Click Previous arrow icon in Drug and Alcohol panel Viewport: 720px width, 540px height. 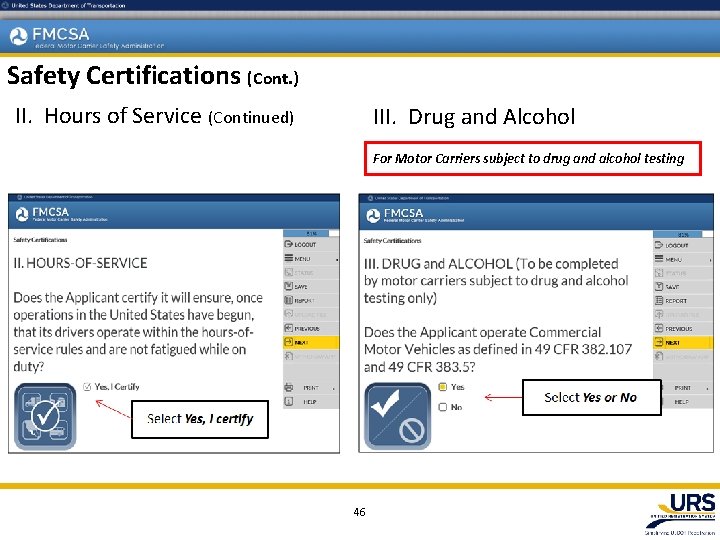[x=658, y=328]
